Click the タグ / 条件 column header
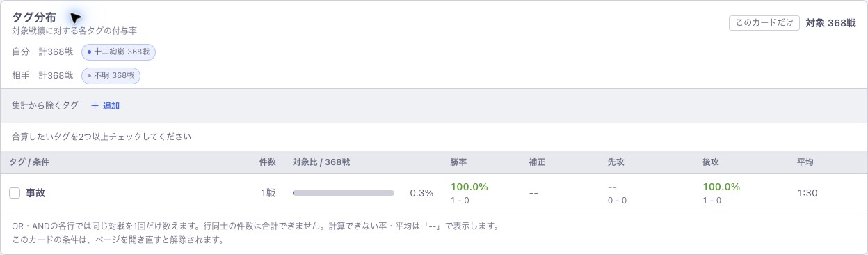868x255 pixels. pyautogui.click(x=29, y=162)
